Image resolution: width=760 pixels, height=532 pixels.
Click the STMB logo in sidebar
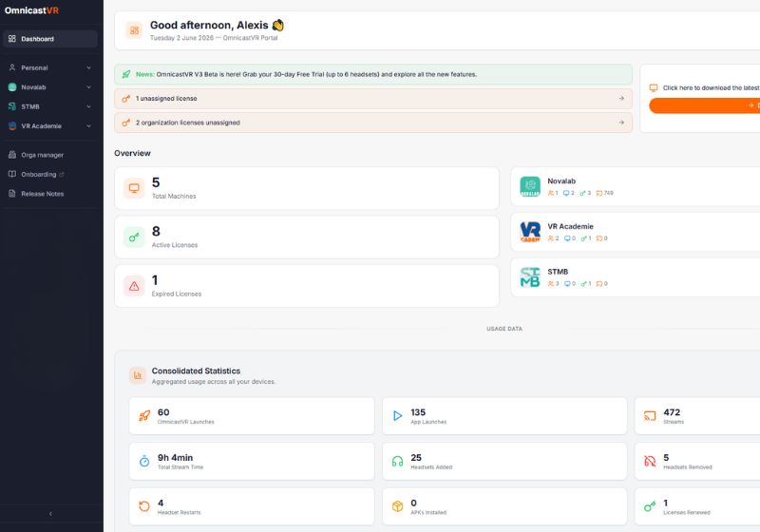[12, 106]
